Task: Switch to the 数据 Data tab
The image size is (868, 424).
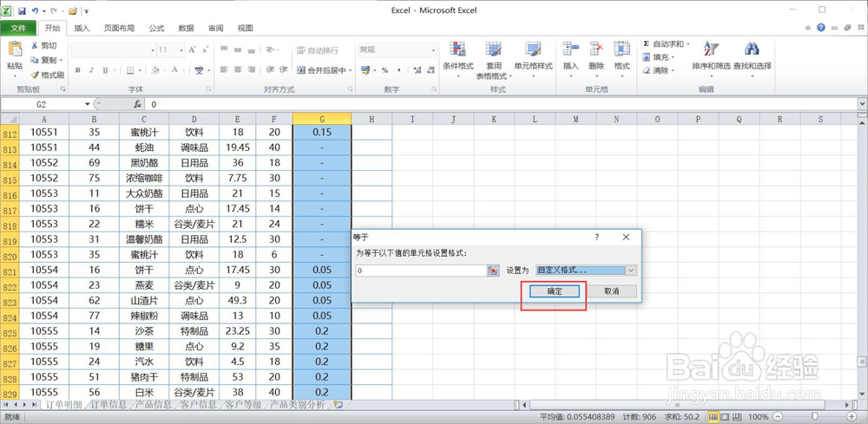Action: (186, 29)
